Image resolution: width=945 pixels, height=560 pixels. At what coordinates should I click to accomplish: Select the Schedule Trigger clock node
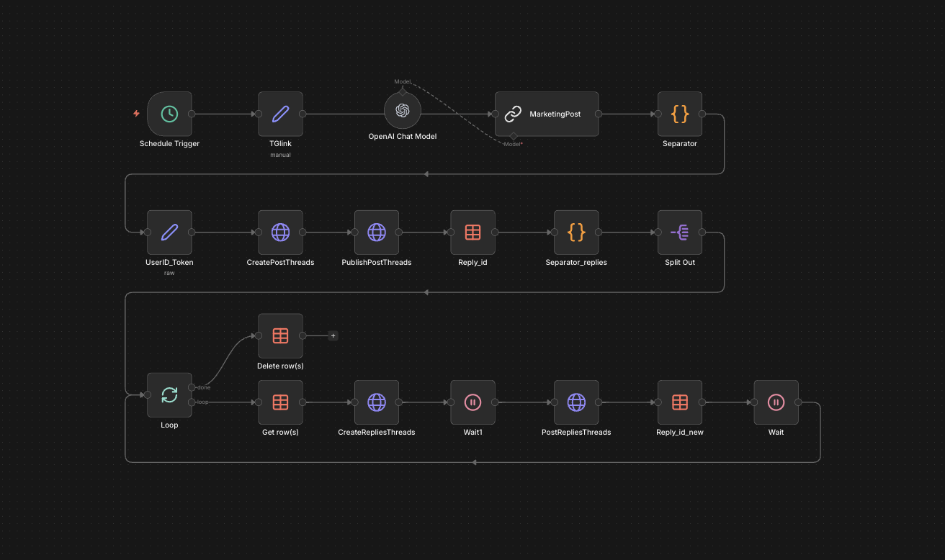pos(169,114)
